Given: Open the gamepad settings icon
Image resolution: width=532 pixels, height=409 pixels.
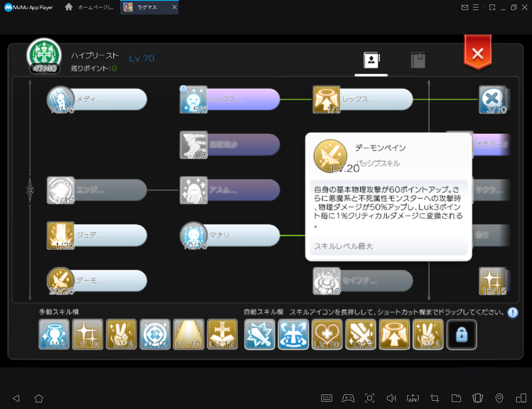Looking at the screenshot, I should 348,398.
